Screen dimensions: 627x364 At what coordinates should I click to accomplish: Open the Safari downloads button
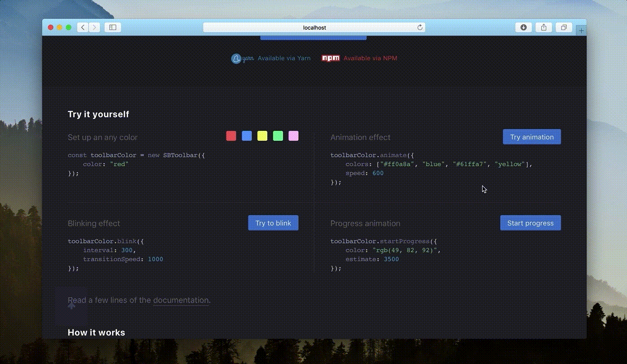click(x=523, y=27)
